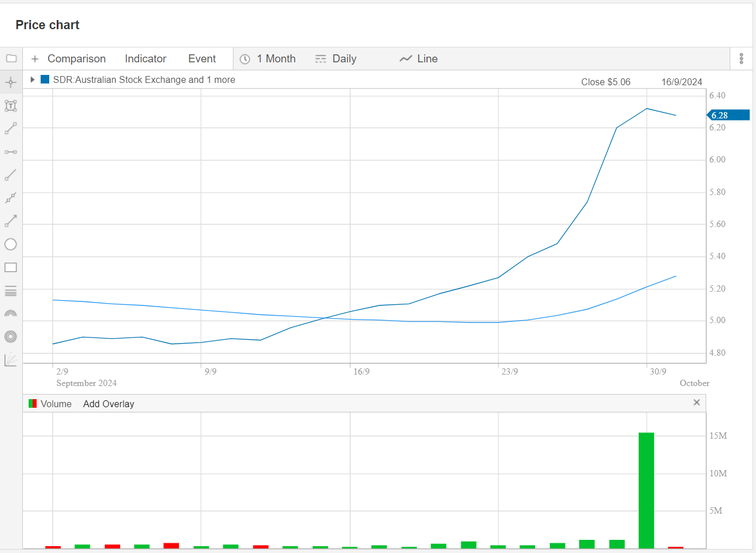Click the 16/9/2024 date readout

point(682,82)
